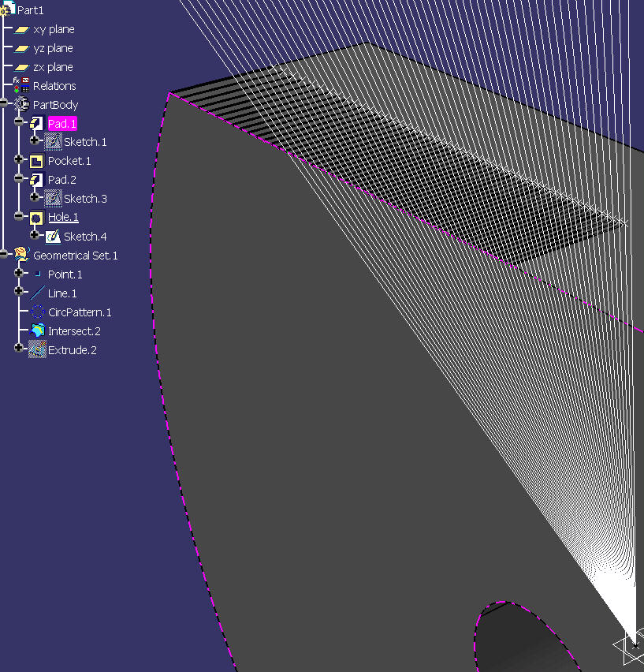Select the Geometrical Set.1 label
This screenshot has height=672, width=644.
[x=76, y=256]
